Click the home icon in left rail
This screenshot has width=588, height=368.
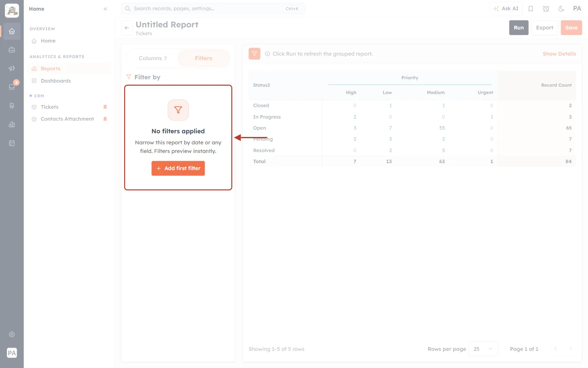click(x=12, y=31)
